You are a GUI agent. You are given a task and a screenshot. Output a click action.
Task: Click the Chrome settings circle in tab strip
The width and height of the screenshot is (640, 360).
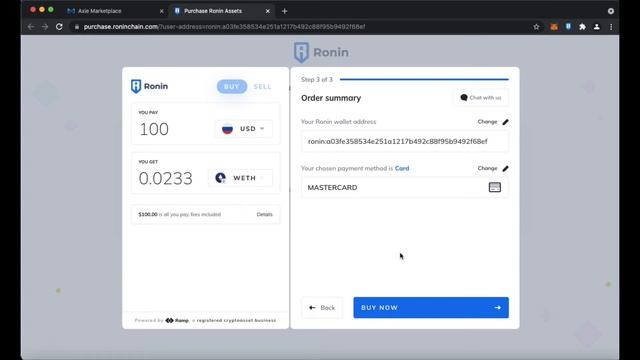tap(611, 11)
